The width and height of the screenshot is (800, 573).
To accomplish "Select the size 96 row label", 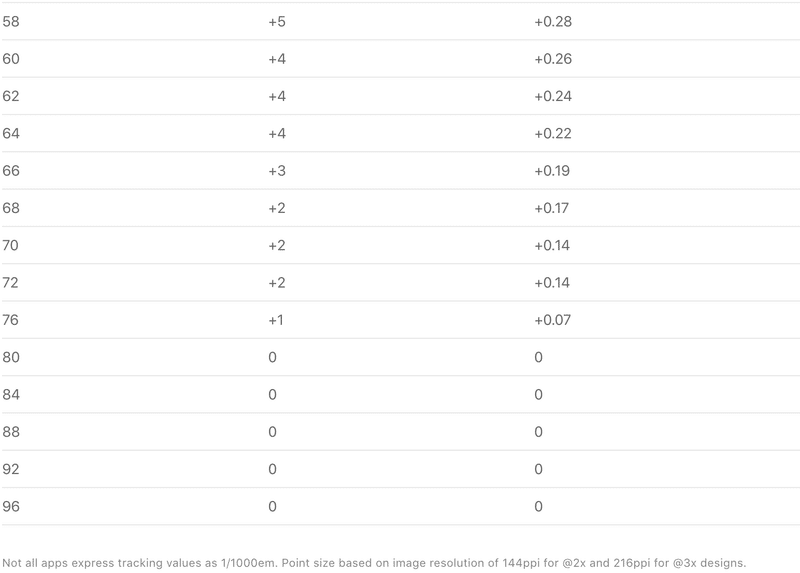I will click(11, 506).
